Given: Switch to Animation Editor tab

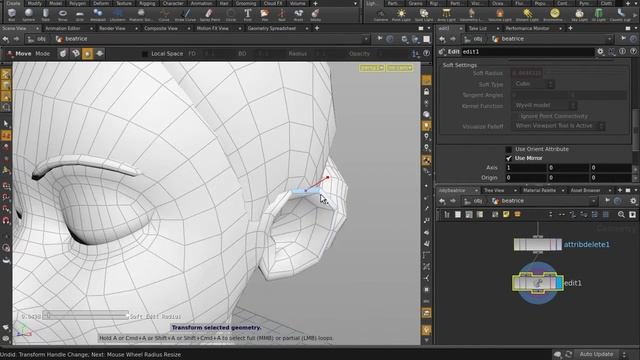Looking at the screenshot, I should point(63,29).
